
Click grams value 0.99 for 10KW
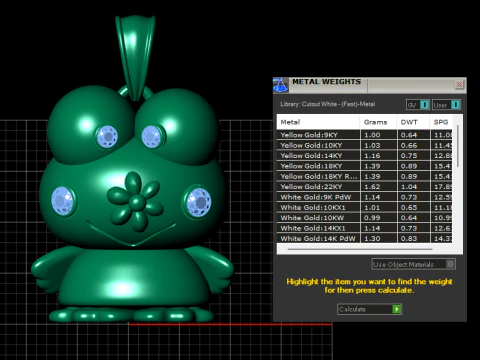372,218
